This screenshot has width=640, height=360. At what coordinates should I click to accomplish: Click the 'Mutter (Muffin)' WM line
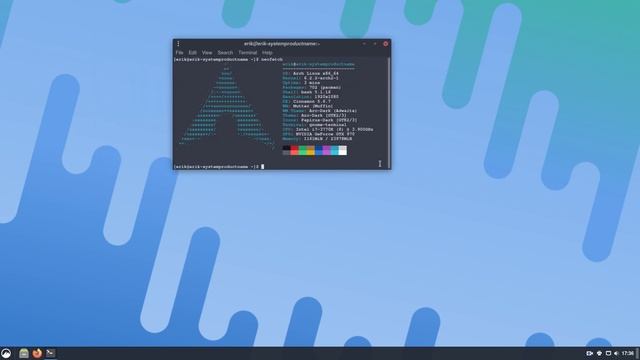point(308,106)
